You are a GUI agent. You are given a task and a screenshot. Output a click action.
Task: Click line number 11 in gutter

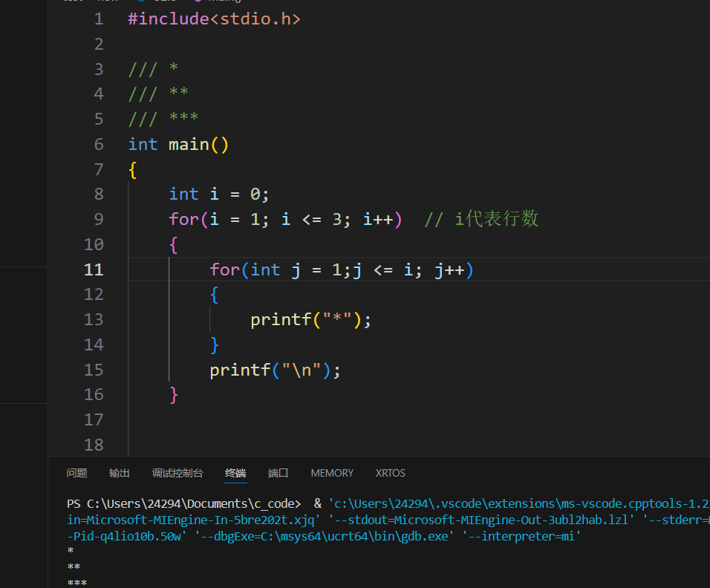(x=94, y=269)
